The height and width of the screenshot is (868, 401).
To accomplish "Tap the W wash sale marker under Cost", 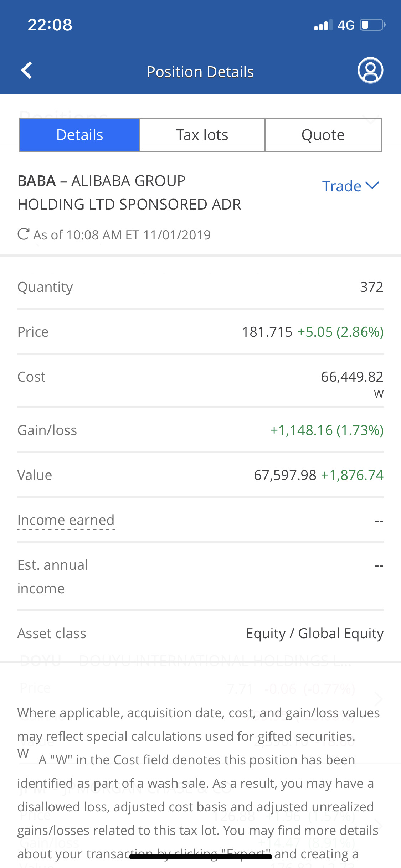I will point(379,394).
